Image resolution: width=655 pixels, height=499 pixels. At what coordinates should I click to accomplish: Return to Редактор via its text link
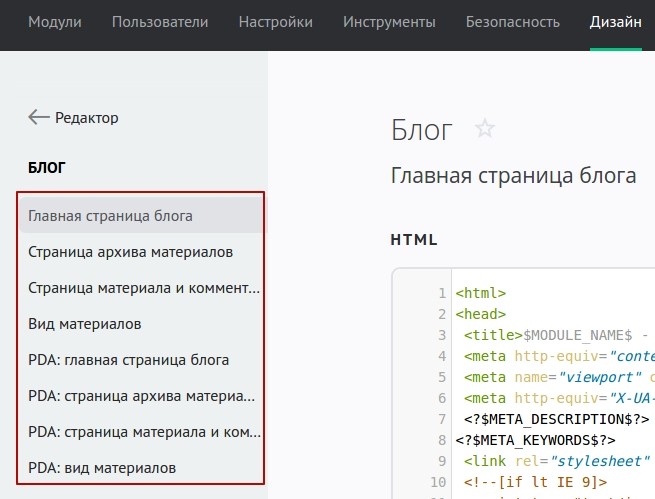(87, 118)
